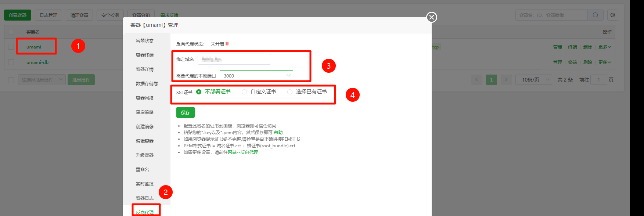Open 容器日志 tab
Viewport: 644px width, 216px height.
pyautogui.click(x=145, y=198)
